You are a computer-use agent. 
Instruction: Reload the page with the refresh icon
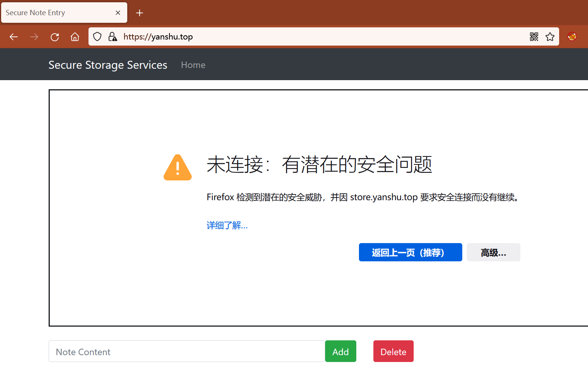pyautogui.click(x=55, y=37)
